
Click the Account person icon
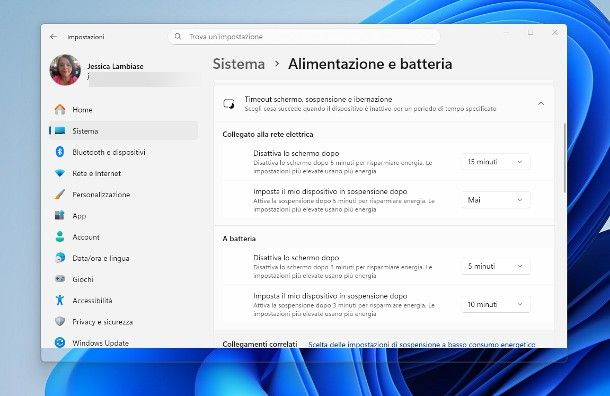point(60,237)
